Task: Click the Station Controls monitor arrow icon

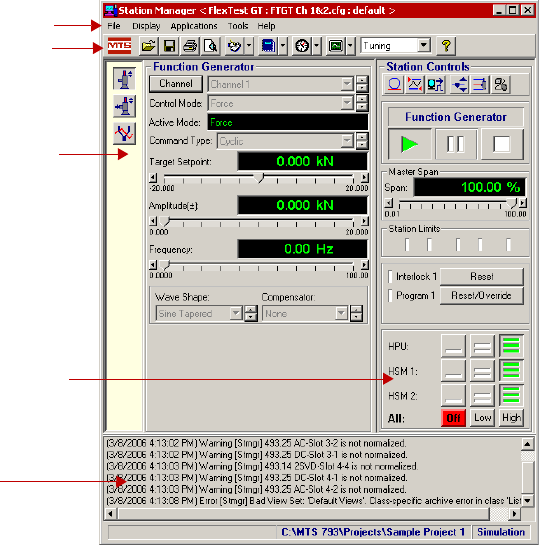Action: click(x=435, y=84)
